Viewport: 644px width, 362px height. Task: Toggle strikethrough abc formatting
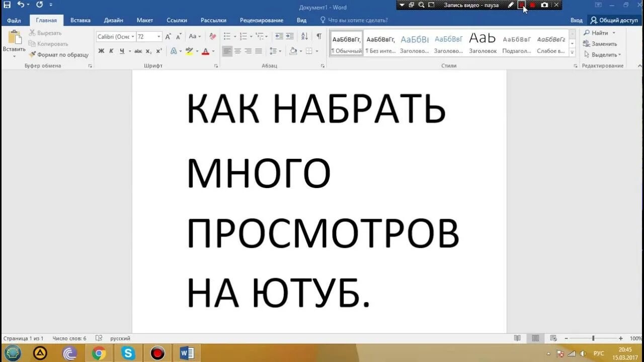pyautogui.click(x=138, y=51)
